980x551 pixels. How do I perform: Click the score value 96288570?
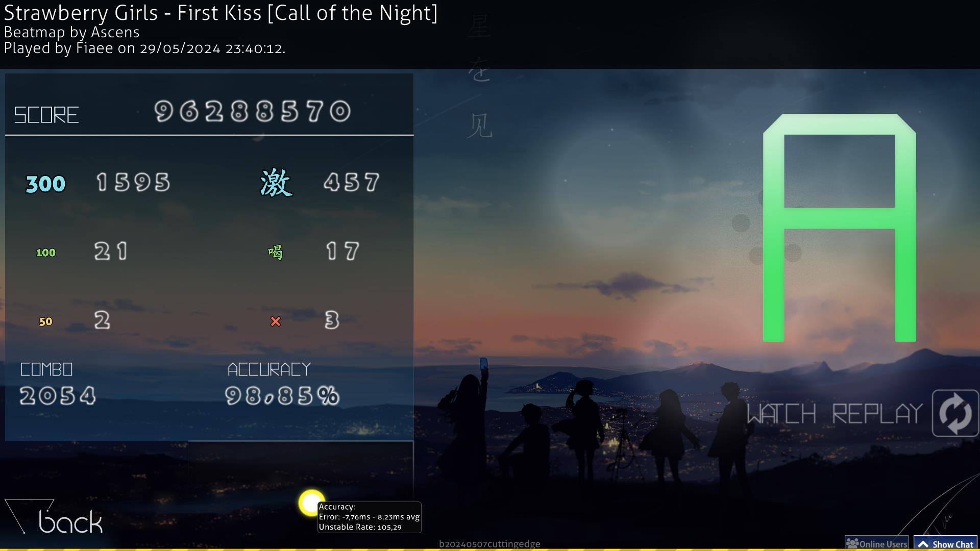pos(253,111)
